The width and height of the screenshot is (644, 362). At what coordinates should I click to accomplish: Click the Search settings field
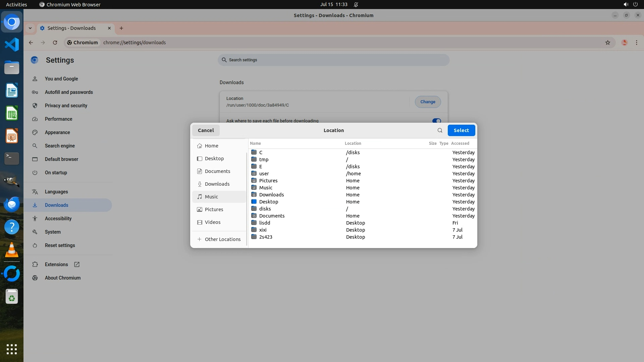point(333,60)
